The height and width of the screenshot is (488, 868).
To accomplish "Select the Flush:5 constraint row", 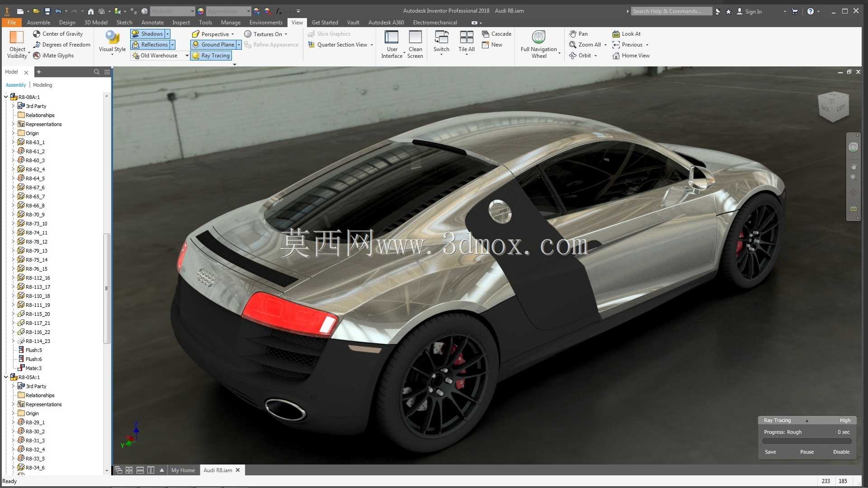I will 33,350.
